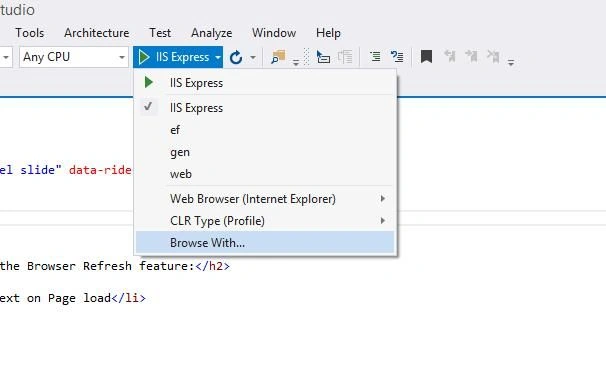Image resolution: width=606 pixels, height=376 pixels.
Task: Open the Architecture menu
Action: (97, 33)
